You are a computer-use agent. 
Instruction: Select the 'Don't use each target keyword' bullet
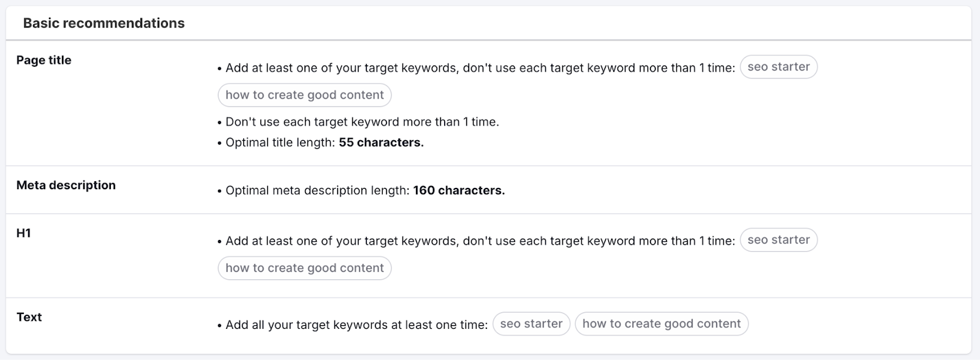pyautogui.click(x=358, y=121)
